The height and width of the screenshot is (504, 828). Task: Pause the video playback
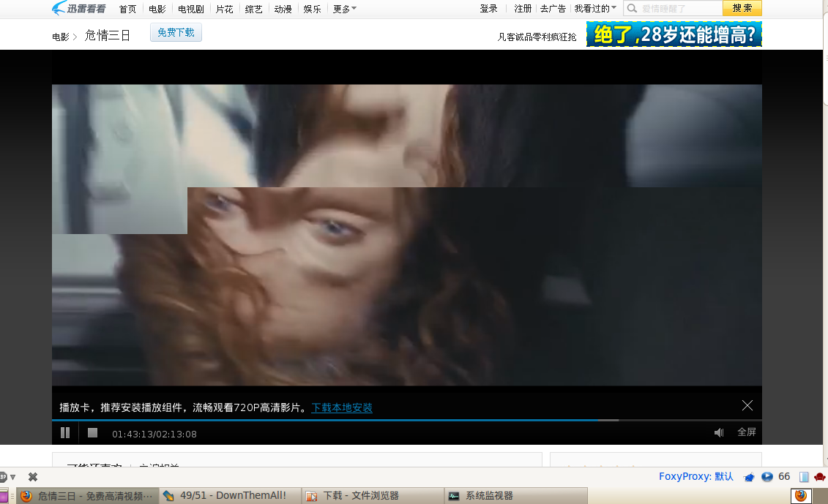[65, 433]
